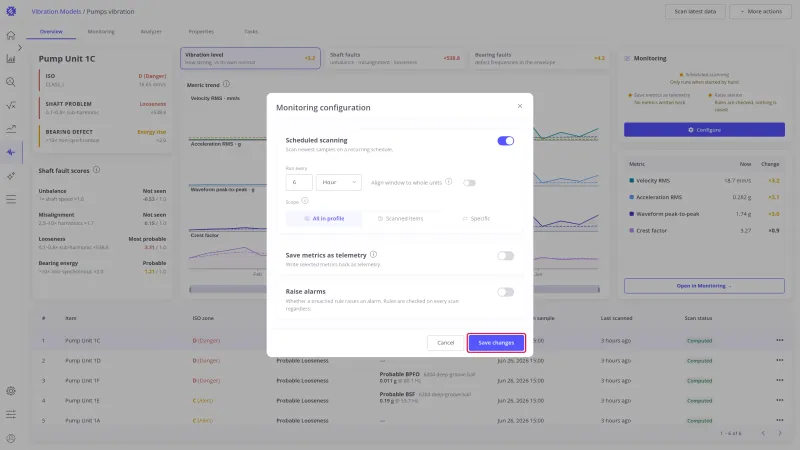Close the Monitoring configuration dialog

coord(520,106)
